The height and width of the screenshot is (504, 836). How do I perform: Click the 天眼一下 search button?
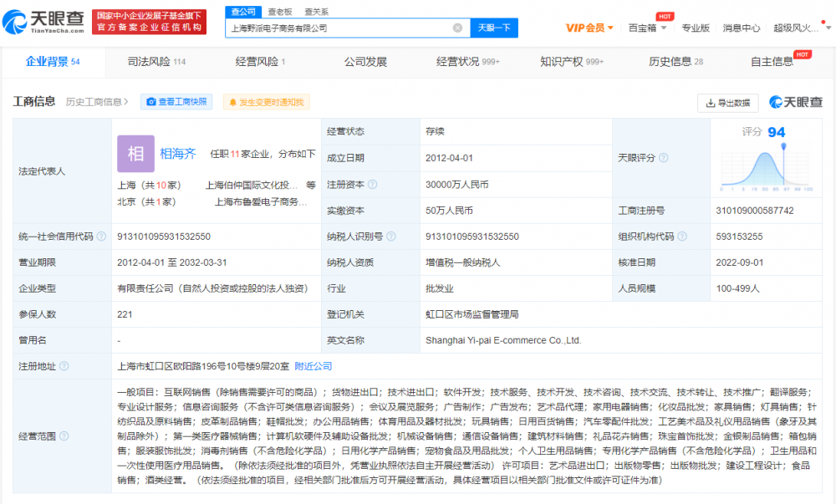click(x=492, y=28)
